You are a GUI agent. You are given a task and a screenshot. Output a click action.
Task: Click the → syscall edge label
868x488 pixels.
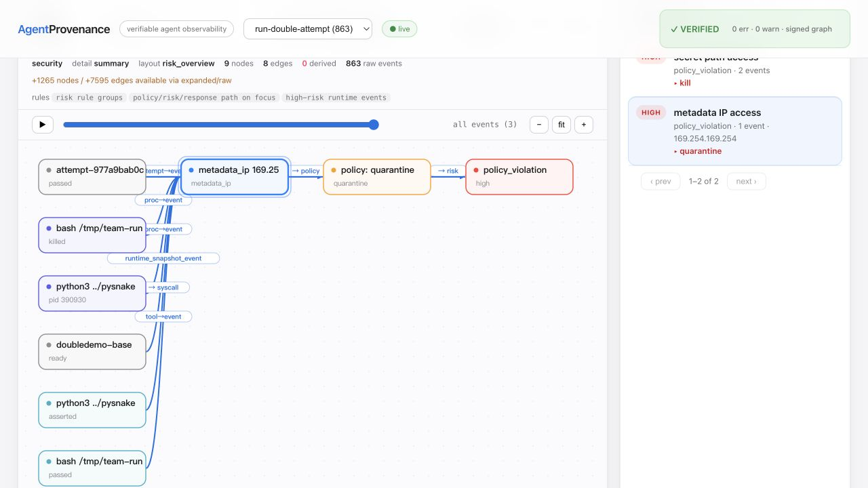163,287
